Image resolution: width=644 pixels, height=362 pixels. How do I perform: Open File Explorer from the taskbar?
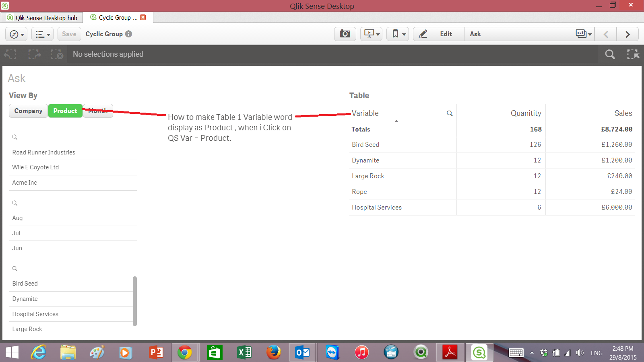point(68,353)
